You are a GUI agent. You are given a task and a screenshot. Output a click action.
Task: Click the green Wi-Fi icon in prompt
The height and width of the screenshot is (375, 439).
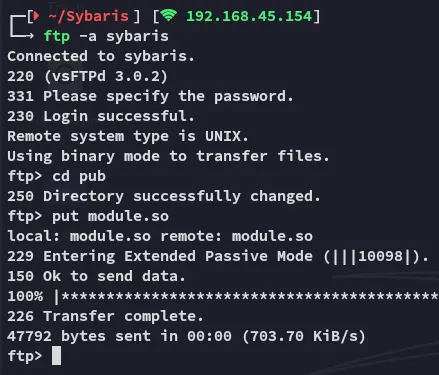(169, 15)
